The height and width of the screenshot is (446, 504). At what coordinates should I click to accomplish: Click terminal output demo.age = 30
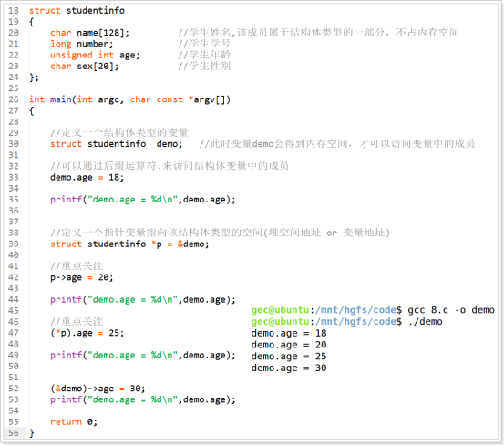coord(289,368)
